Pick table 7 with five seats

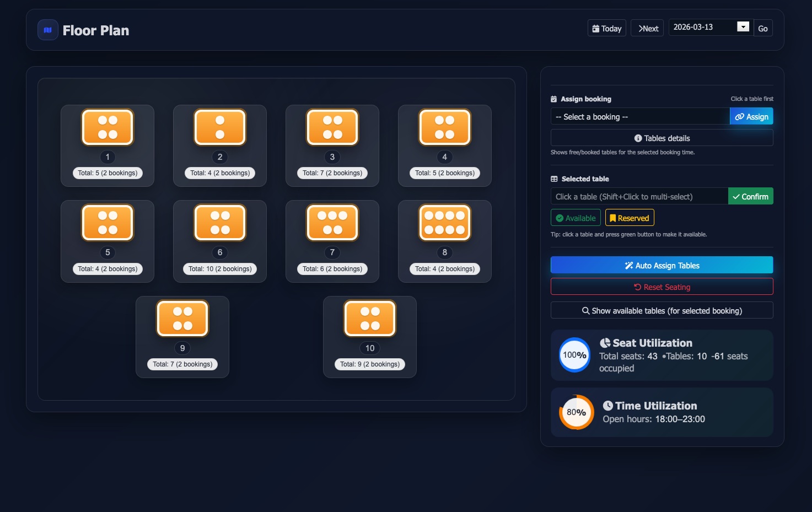coord(332,223)
